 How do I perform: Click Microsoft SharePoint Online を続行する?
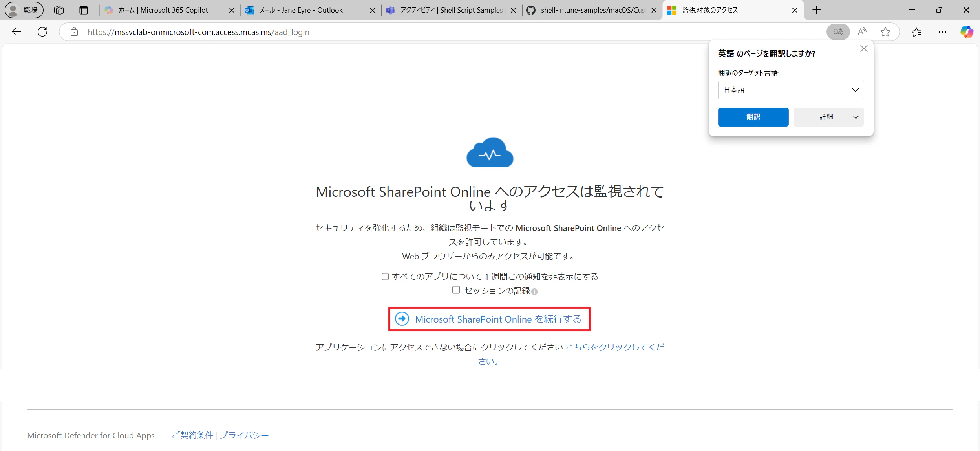489,319
